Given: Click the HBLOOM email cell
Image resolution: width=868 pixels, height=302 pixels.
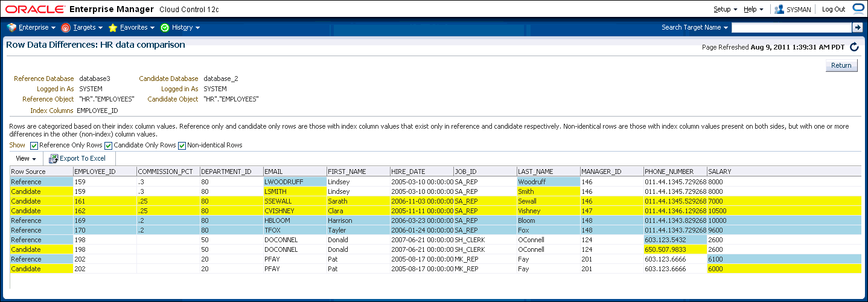Looking at the screenshot, I should coord(295,220).
